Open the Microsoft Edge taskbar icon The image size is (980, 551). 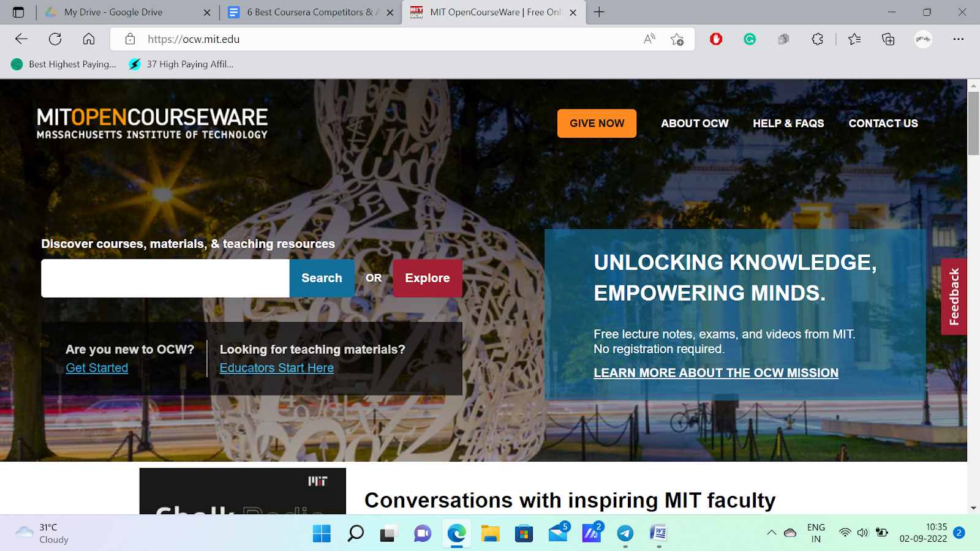tap(456, 533)
